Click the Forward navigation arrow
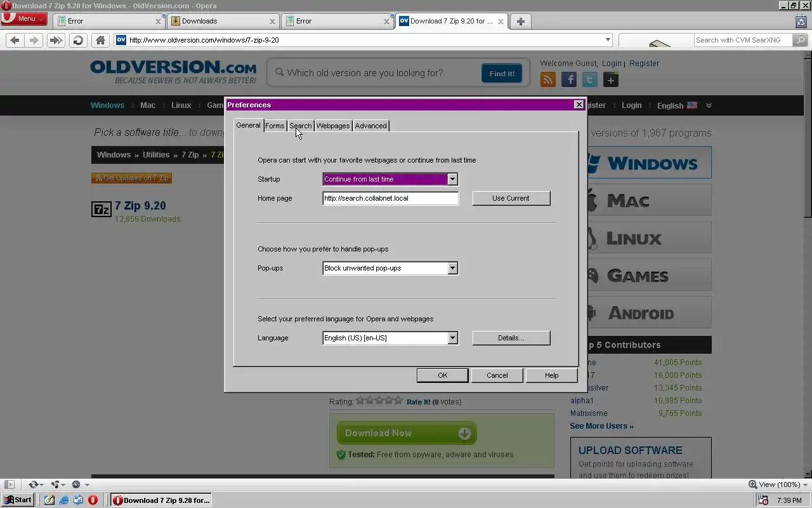Viewport: 812px width, 508px height. [34, 40]
